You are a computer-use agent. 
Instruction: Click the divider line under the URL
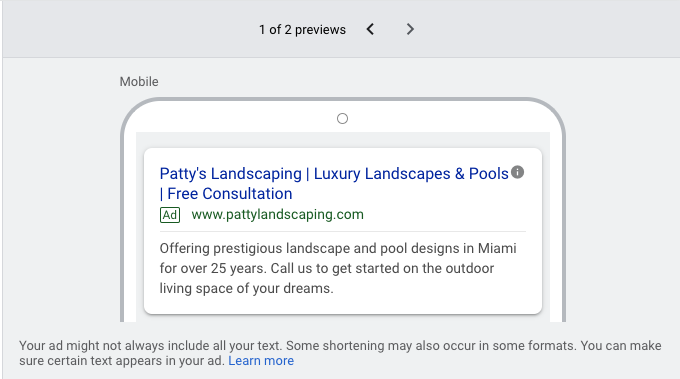(x=343, y=232)
